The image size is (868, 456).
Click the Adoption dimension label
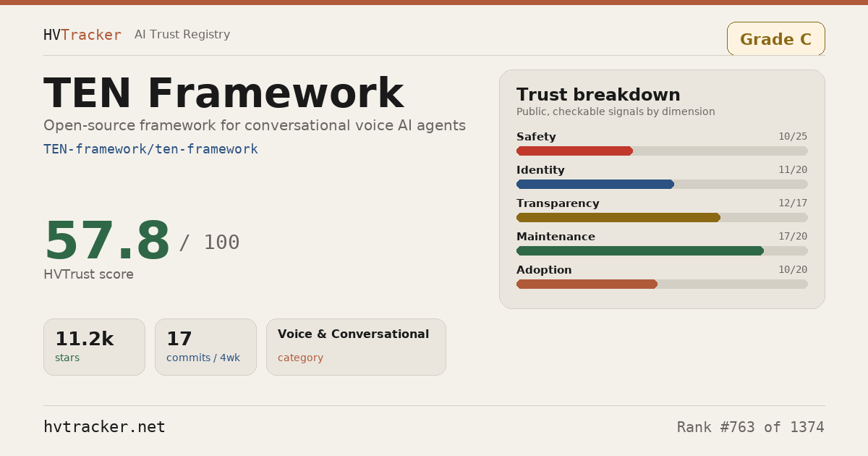click(x=544, y=270)
